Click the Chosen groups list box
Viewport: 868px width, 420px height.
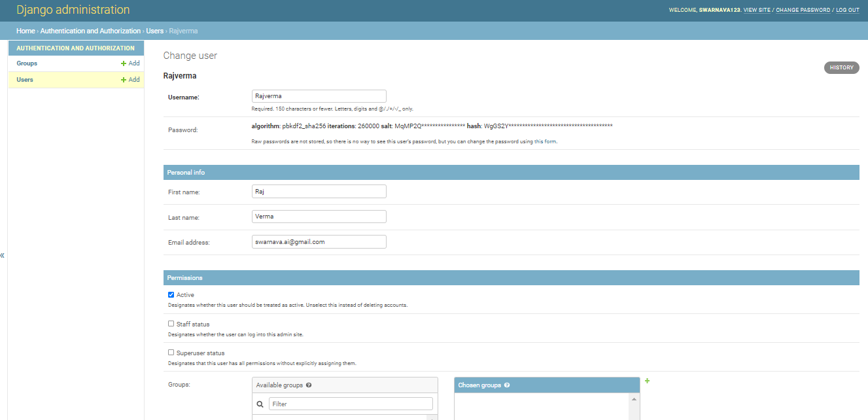[542, 407]
